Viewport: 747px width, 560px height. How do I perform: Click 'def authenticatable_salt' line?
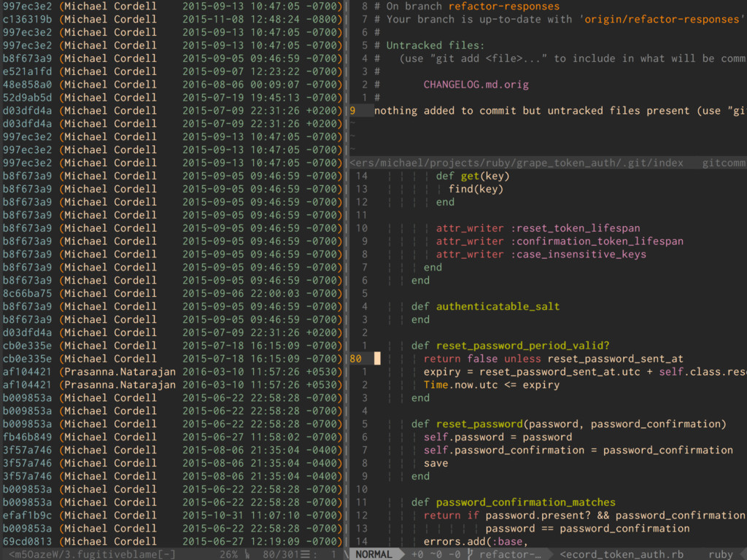click(x=485, y=307)
